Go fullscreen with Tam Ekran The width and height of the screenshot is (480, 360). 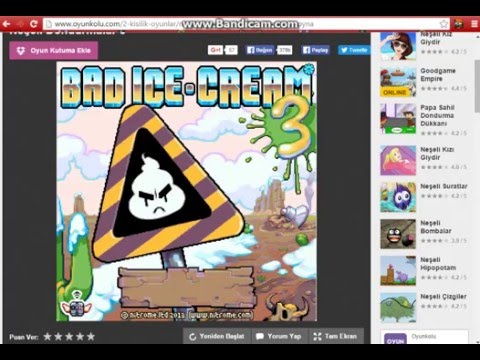335,336
